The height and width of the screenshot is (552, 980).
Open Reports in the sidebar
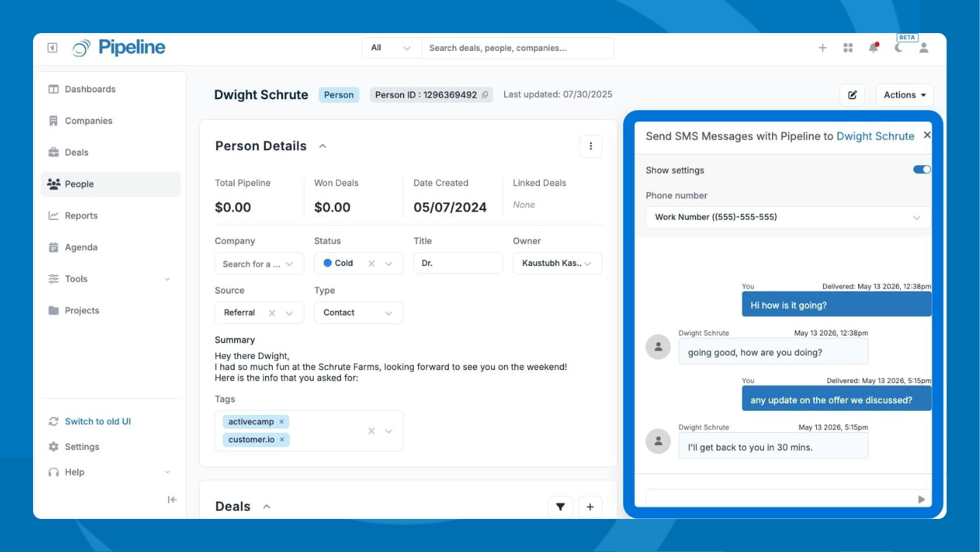(x=81, y=216)
